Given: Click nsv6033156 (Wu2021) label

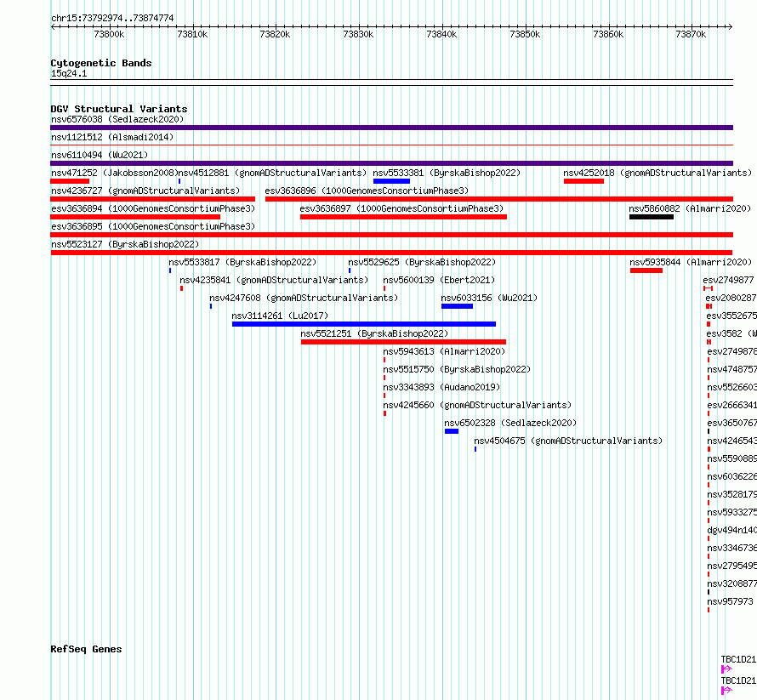Looking at the screenshot, I should (x=489, y=298).
